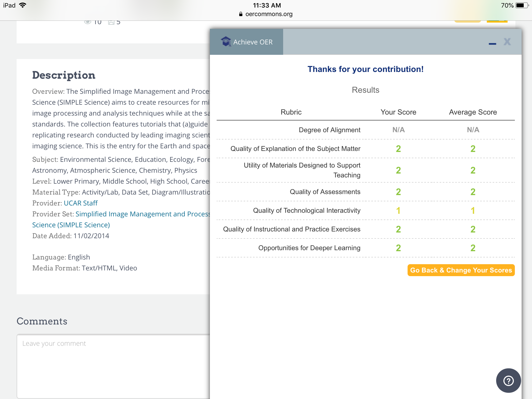Click the Quality of Technological Interactivity score
Image resolution: width=532 pixels, height=399 pixels.
click(x=398, y=211)
